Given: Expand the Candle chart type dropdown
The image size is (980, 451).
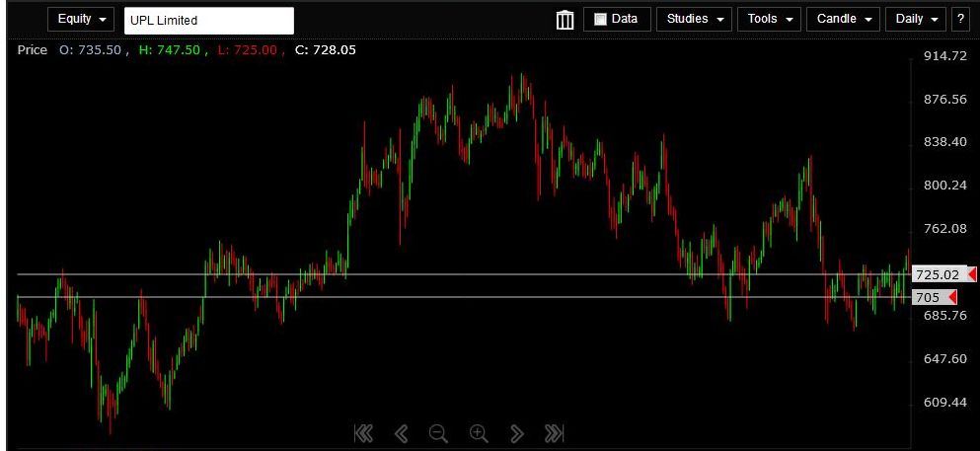Looking at the screenshot, I should [843, 20].
